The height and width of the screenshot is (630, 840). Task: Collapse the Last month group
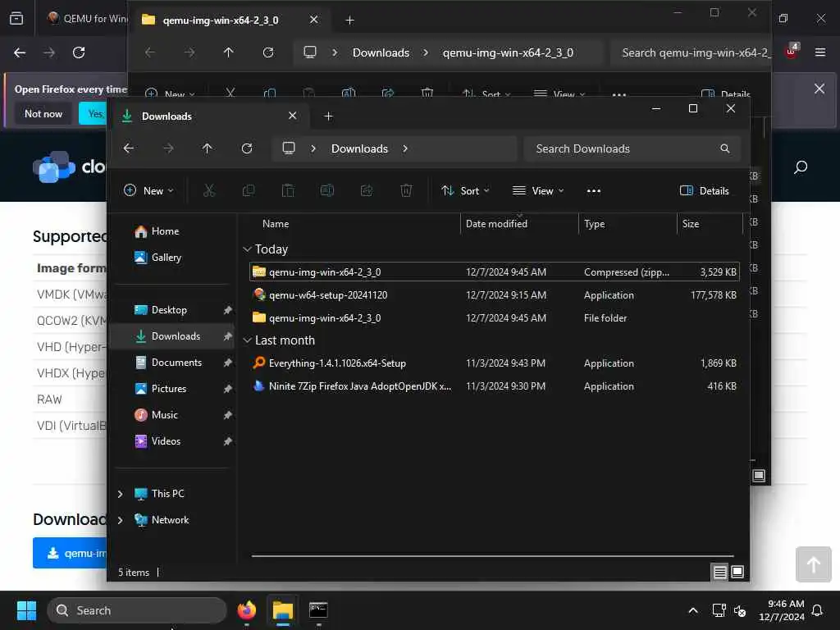[247, 340]
